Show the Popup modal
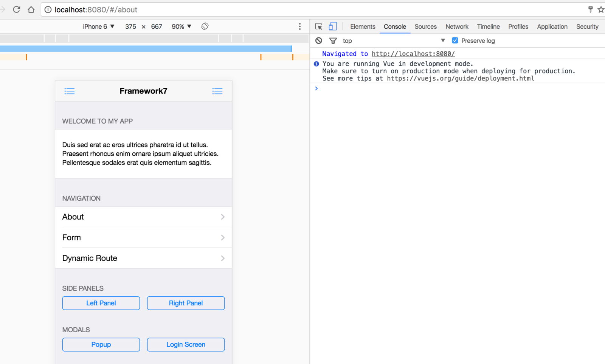The image size is (605, 364). point(101,345)
